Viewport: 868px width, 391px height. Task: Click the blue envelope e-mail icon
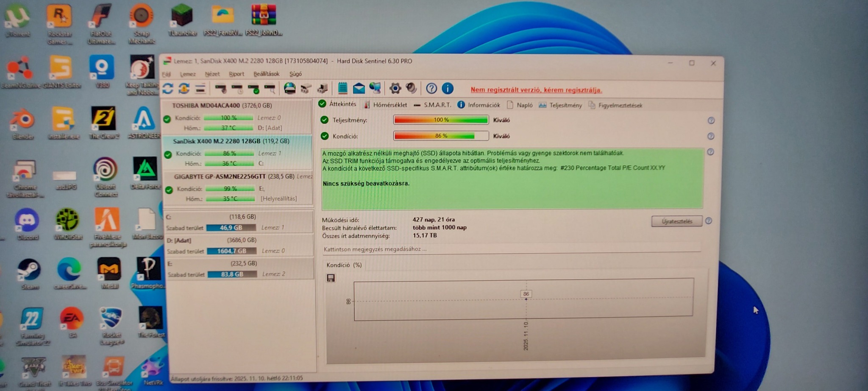tap(359, 88)
